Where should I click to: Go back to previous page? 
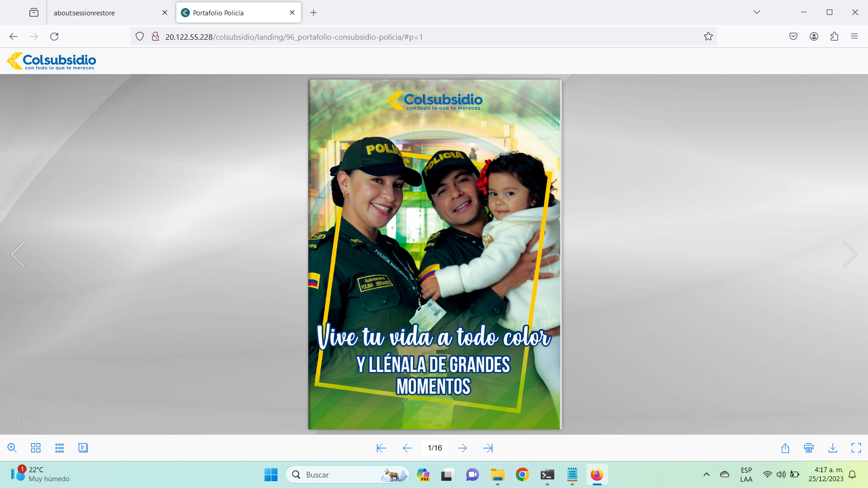tap(14, 37)
